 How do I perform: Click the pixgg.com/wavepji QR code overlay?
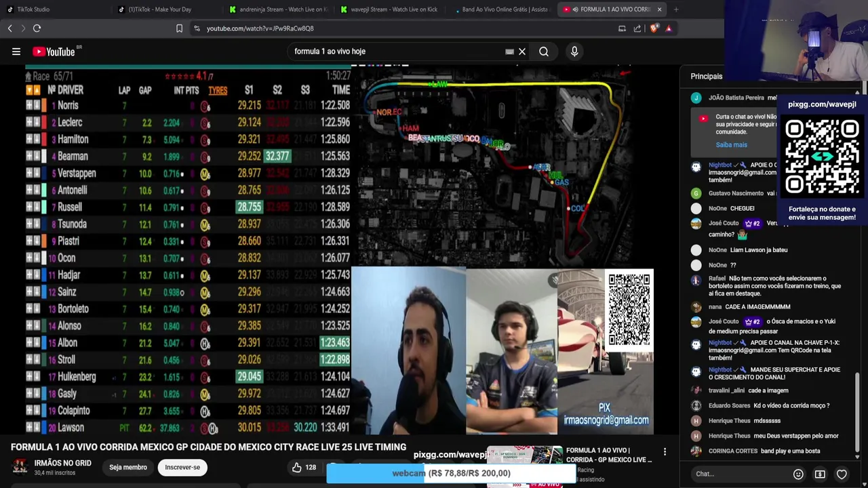click(822, 157)
